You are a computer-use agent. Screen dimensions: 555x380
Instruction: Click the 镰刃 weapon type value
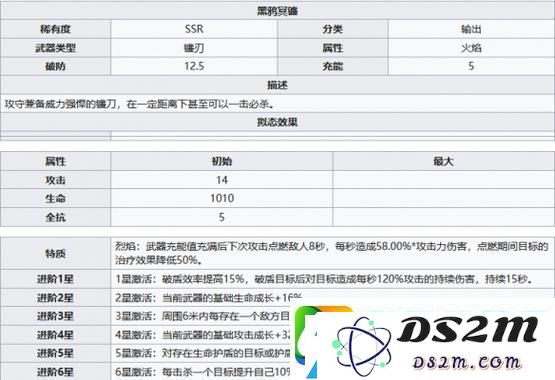tap(194, 48)
